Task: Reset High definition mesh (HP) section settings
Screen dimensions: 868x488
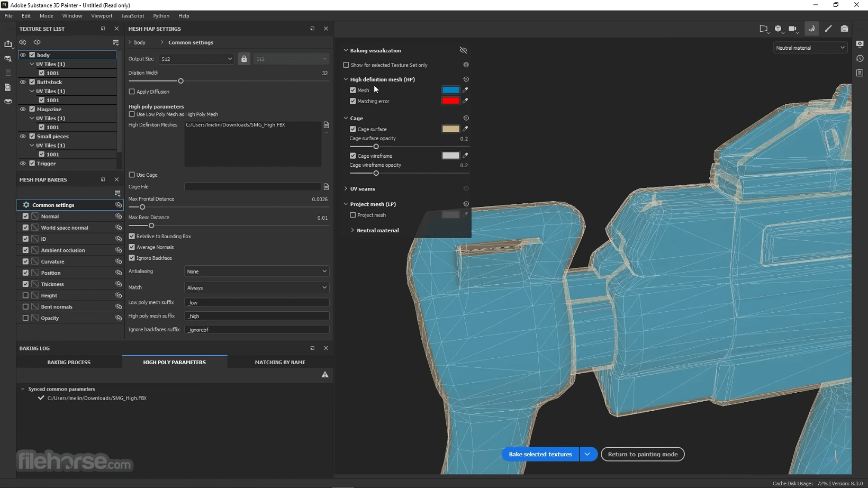Action: (x=466, y=79)
